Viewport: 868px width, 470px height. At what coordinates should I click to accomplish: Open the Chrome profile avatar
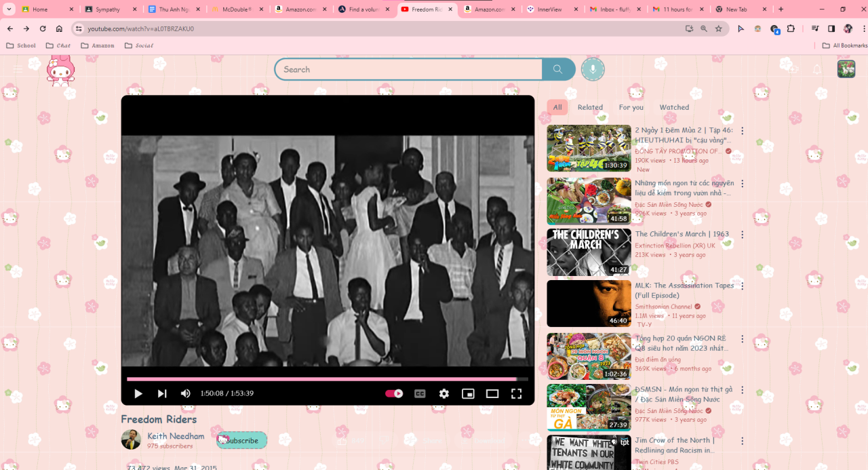(x=848, y=28)
